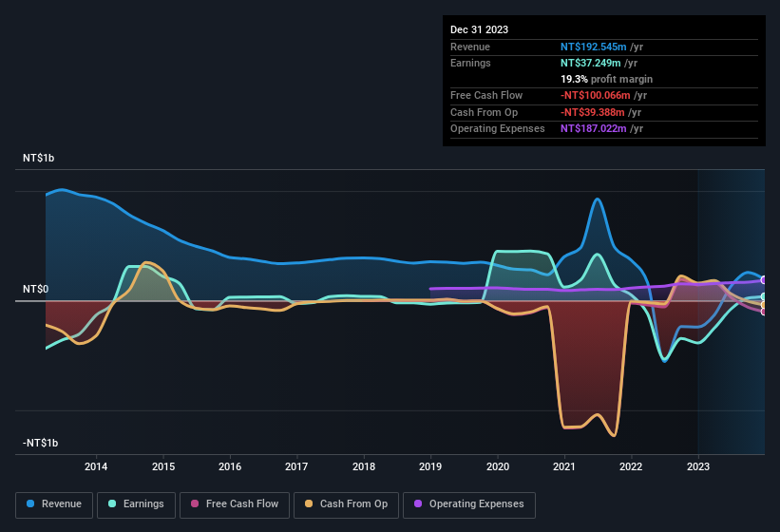The image size is (780, 532).
Task: Click the purple end marker on Operating Expenses line
Action: (764, 280)
